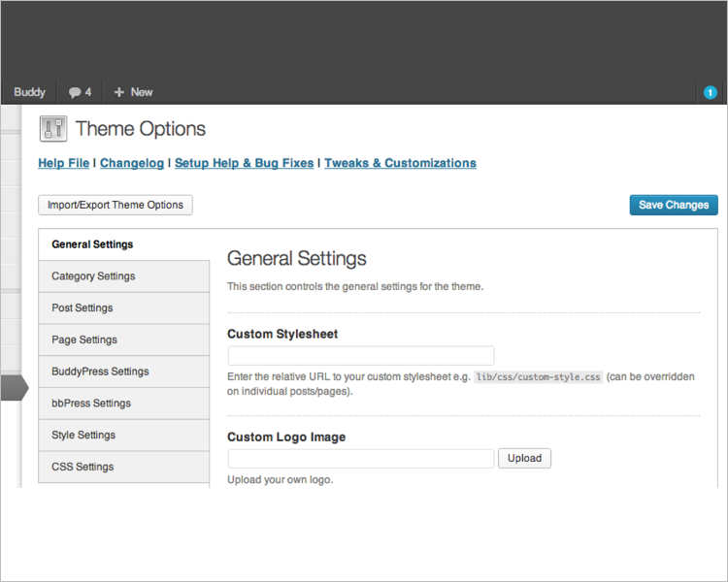This screenshot has width=728, height=582.
Task: Click the 'Custom Stylesheet' label
Action: tap(282, 334)
